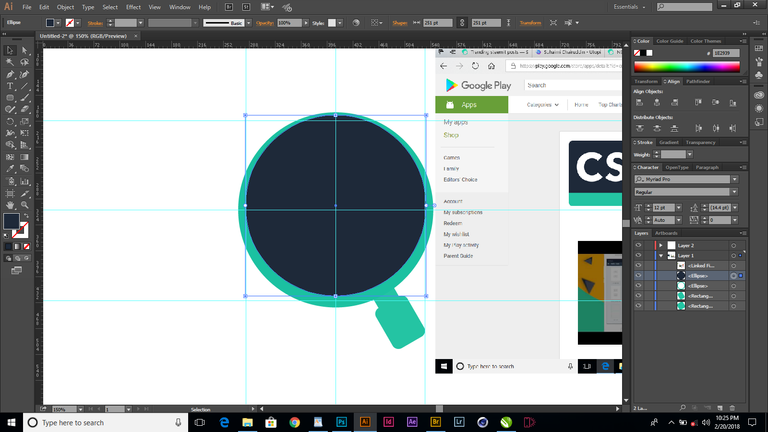Pick the Paintbrush tool

(x=24, y=98)
